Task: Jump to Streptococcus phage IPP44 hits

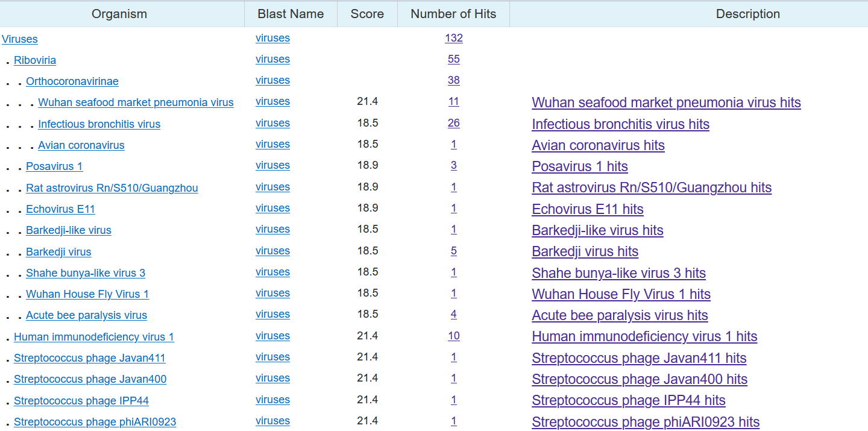Action: (629, 400)
